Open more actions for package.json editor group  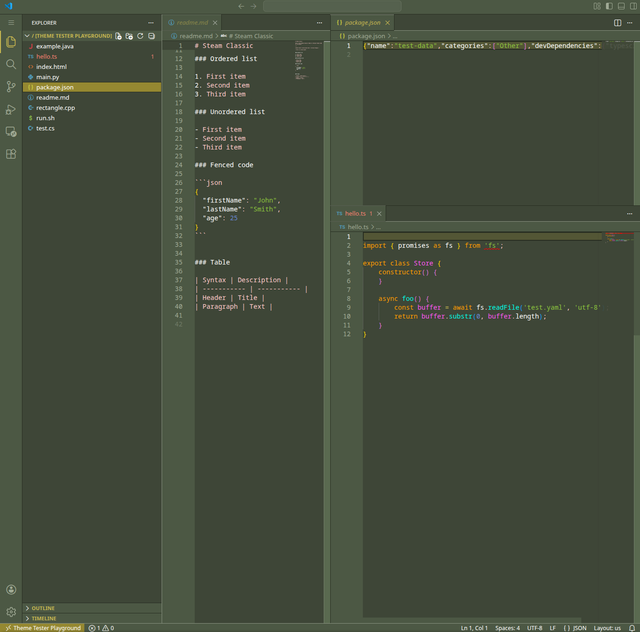coord(630,23)
